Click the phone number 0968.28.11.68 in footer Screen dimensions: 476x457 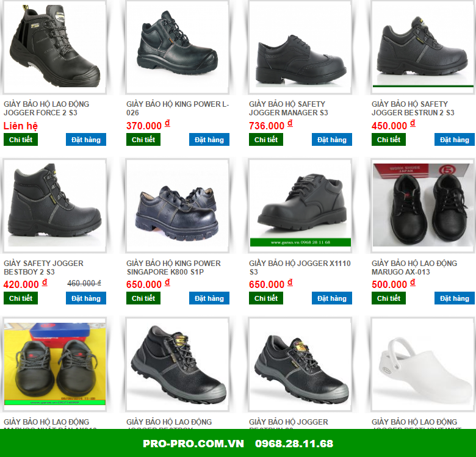[x=294, y=444]
